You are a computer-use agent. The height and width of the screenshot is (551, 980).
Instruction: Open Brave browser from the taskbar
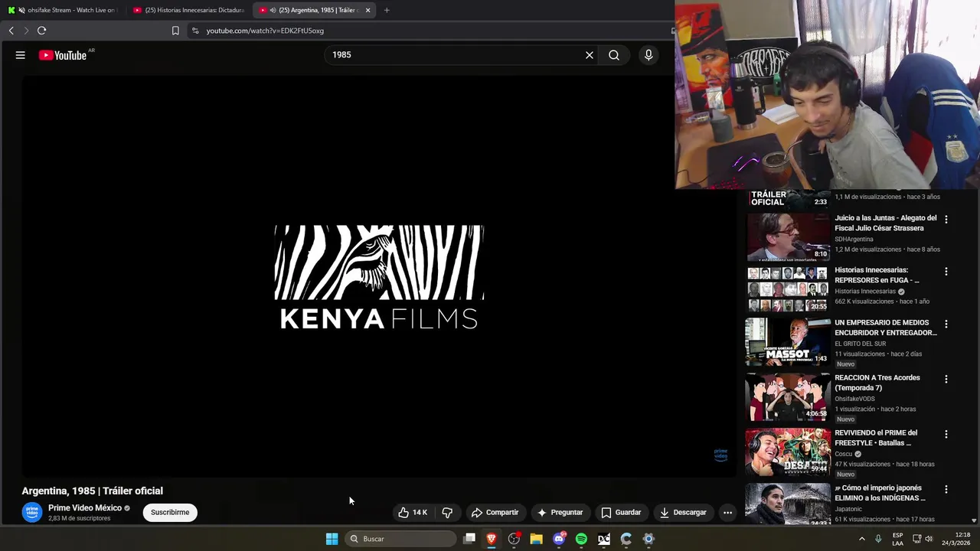tap(492, 539)
